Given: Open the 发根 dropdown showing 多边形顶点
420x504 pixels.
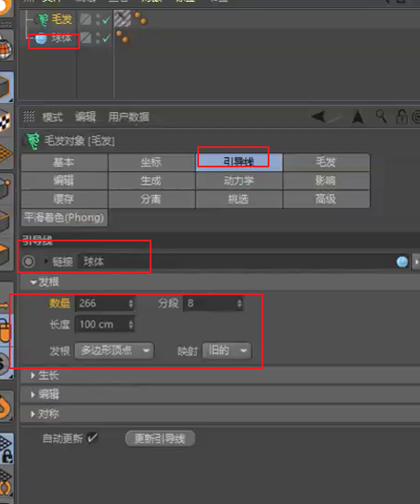Looking at the screenshot, I should (x=114, y=351).
